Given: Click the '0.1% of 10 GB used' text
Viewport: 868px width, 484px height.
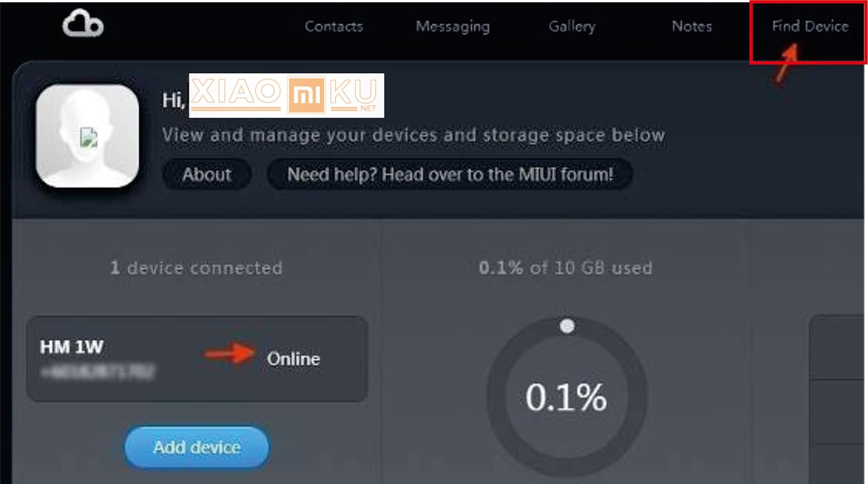Looking at the screenshot, I should click(565, 268).
